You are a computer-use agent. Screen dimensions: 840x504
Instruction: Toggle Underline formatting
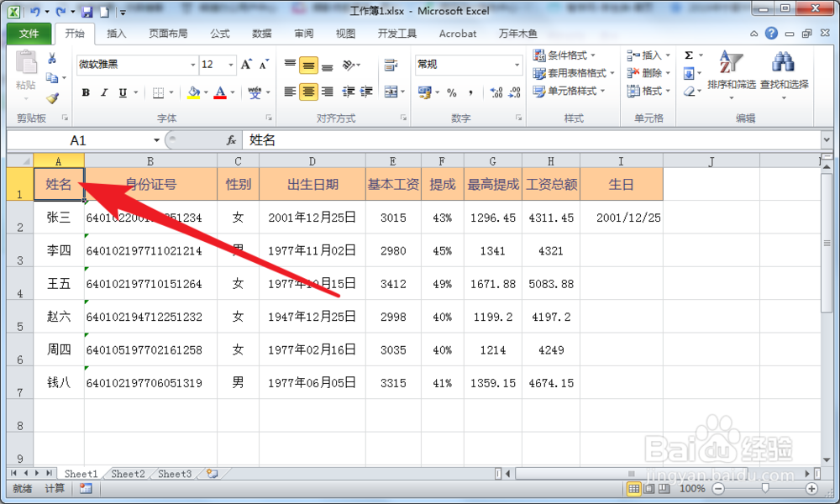123,92
